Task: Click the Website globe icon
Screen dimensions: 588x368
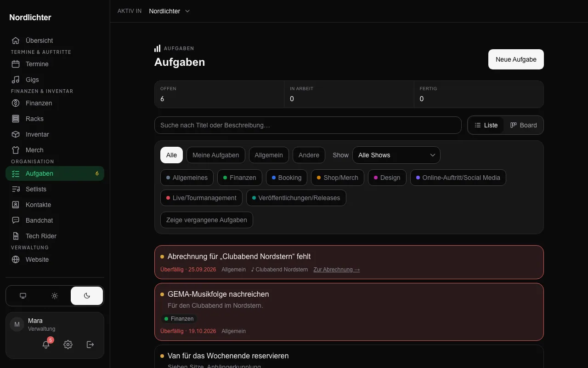Action: point(16,259)
